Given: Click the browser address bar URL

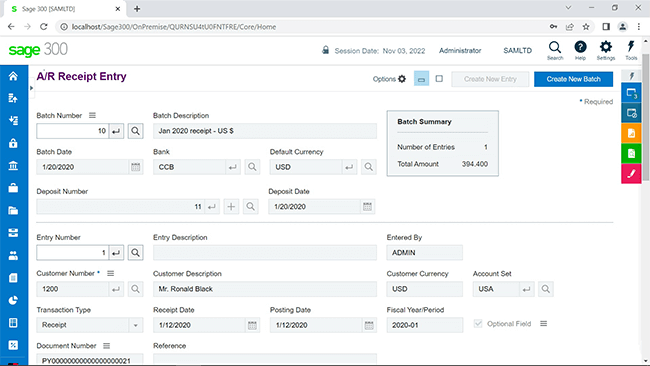Looking at the screenshot, I should click(174, 27).
